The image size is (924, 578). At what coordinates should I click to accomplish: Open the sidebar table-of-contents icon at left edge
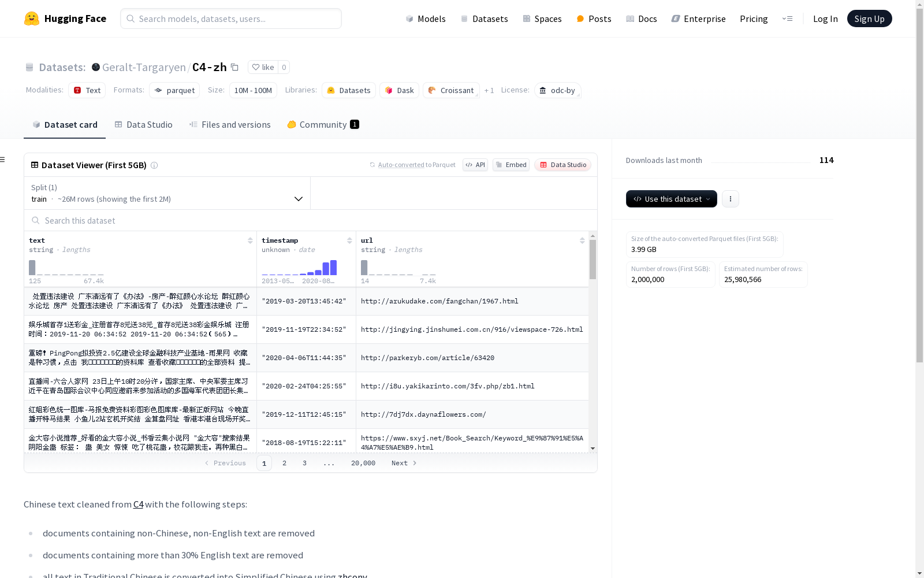(3, 160)
